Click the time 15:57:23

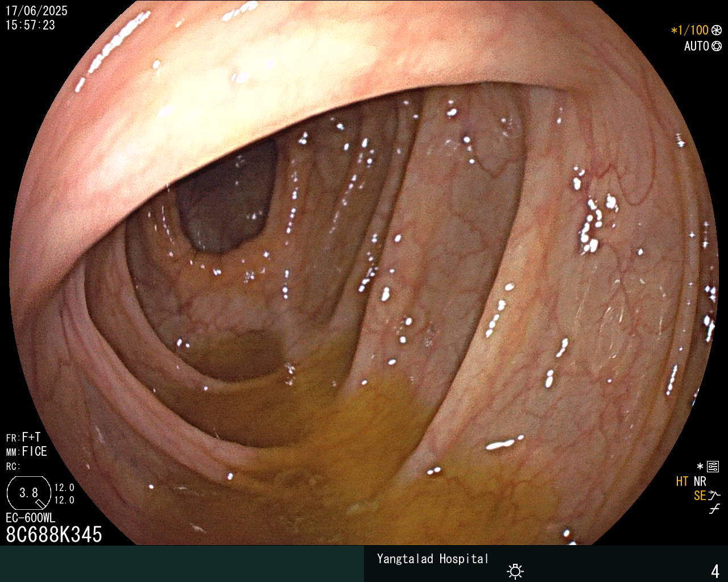point(30,25)
